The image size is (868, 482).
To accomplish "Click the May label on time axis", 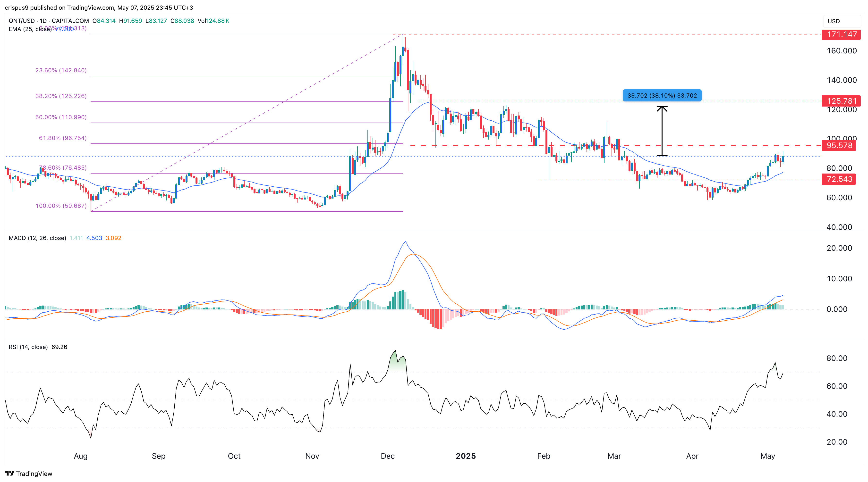I will [x=768, y=456].
